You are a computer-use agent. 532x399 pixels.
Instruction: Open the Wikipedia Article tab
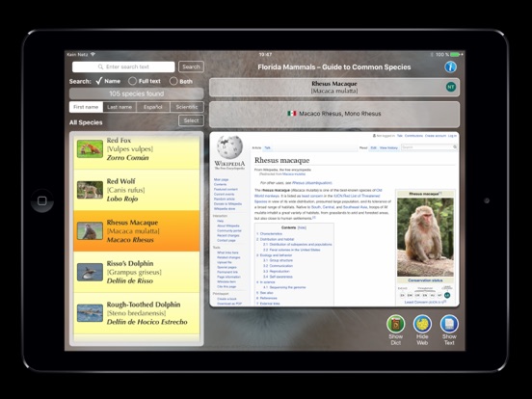(256, 147)
